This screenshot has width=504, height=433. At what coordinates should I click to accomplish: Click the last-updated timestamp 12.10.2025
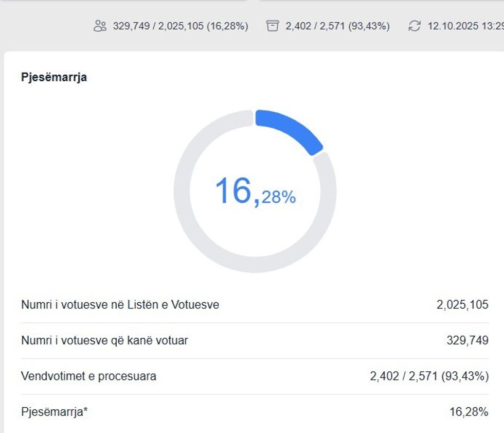453,26
